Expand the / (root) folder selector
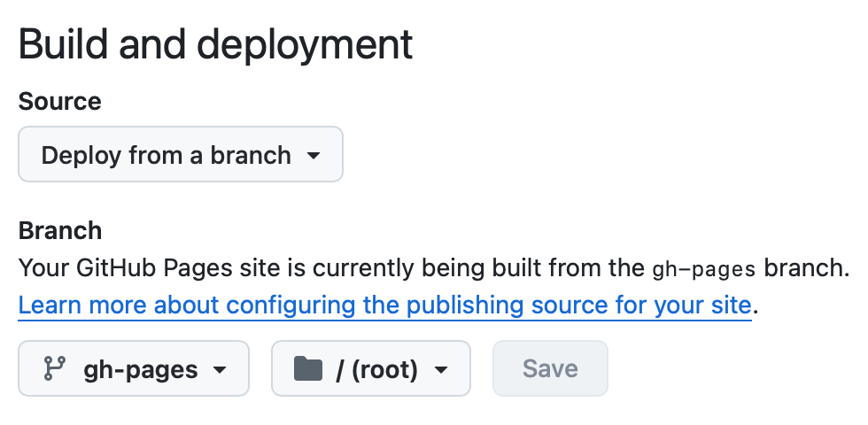 [x=370, y=368]
